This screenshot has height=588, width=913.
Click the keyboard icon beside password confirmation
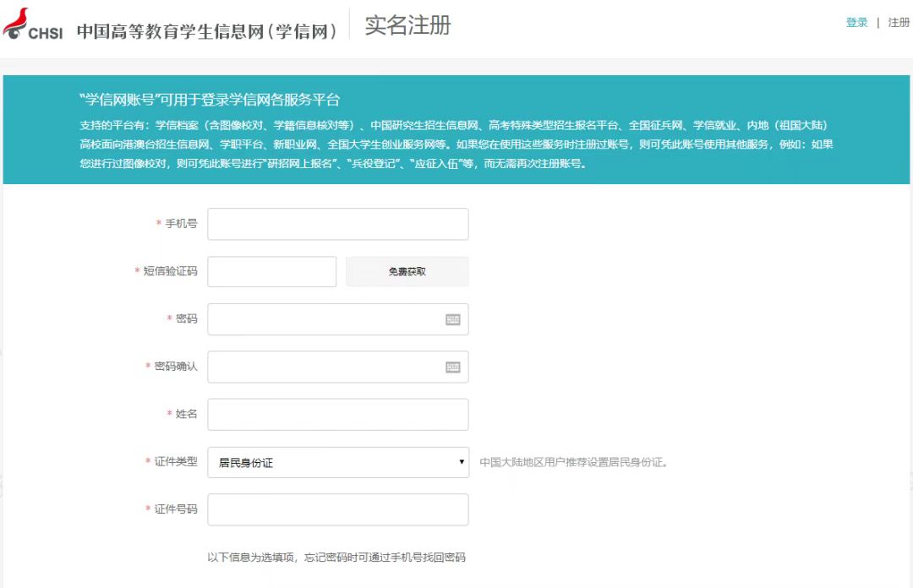(x=455, y=366)
